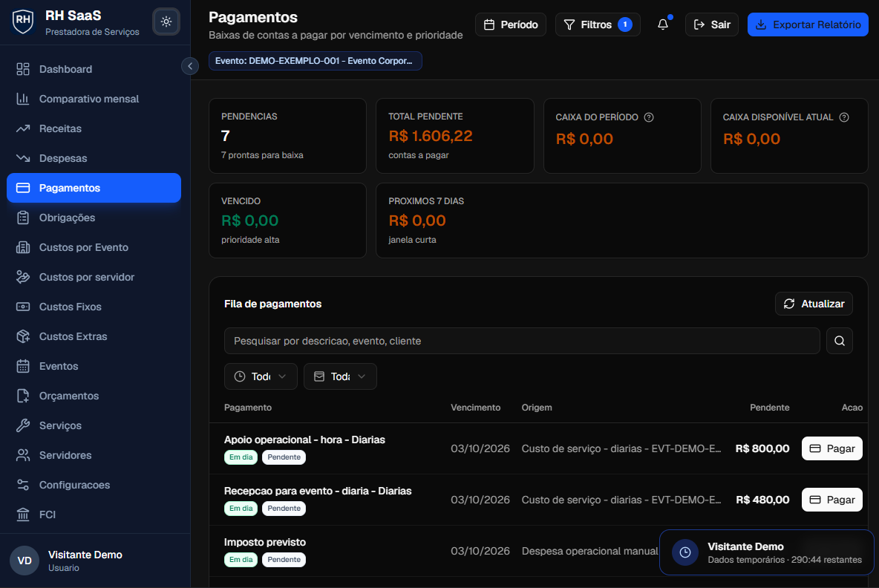Open the Receitas section

(94, 128)
